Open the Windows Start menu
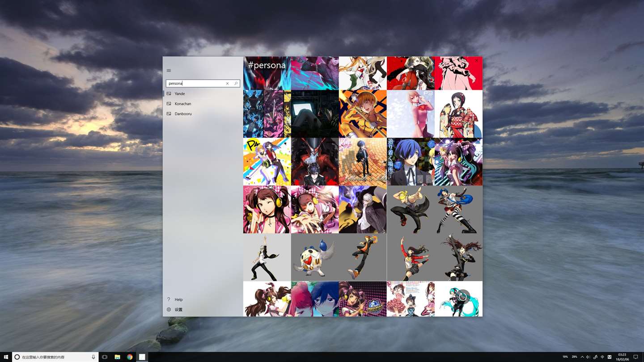644x362 pixels. (6, 357)
